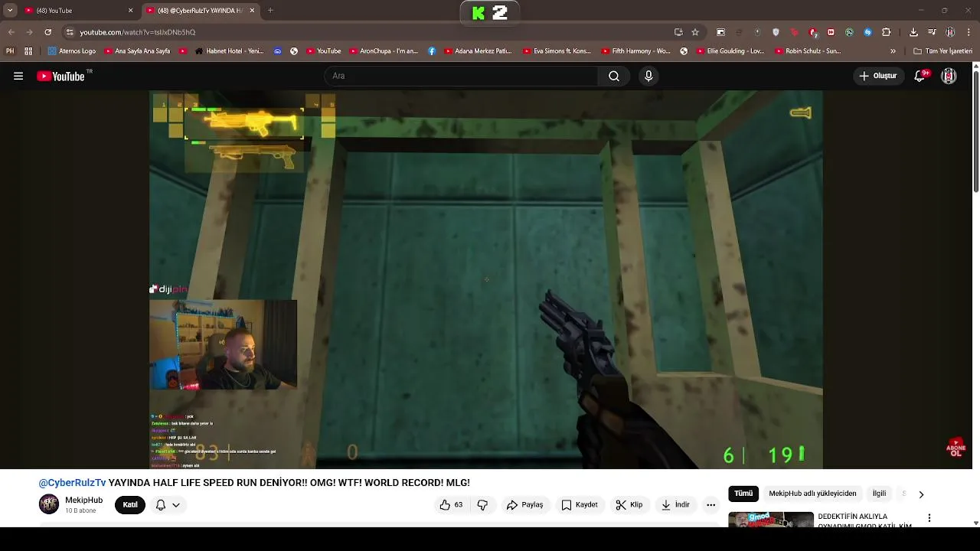The image size is (980, 551).
Task: Open Tüm Yer İşaretleri bookmarks folder
Action: click(942, 51)
